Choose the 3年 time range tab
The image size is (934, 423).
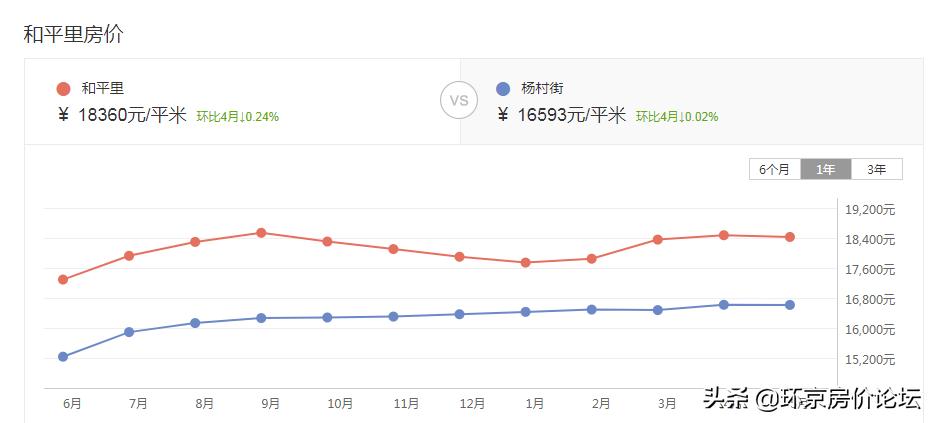click(877, 169)
